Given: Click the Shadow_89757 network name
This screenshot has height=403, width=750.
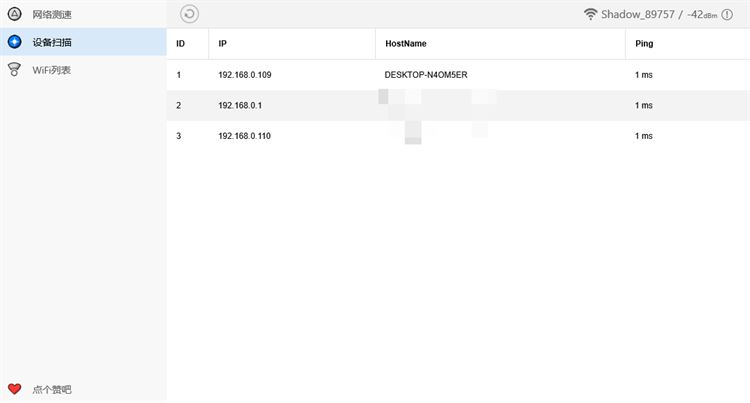Looking at the screenshot, I should pyautogui.click(x=638, y=14).
